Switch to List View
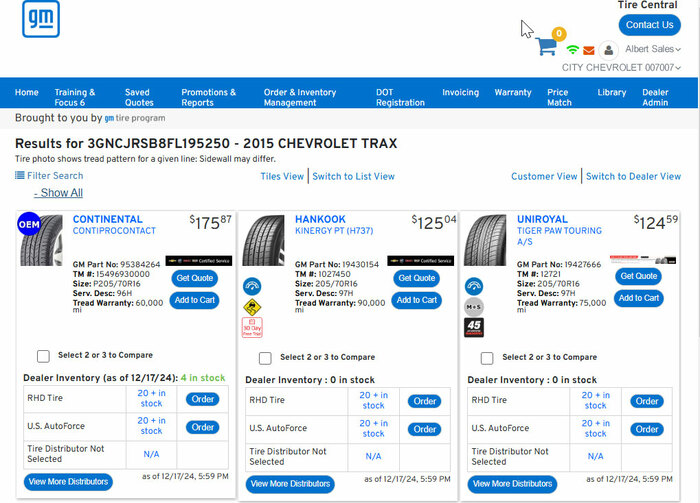Screen dimensions: 700x503 [x=353, y=176]
